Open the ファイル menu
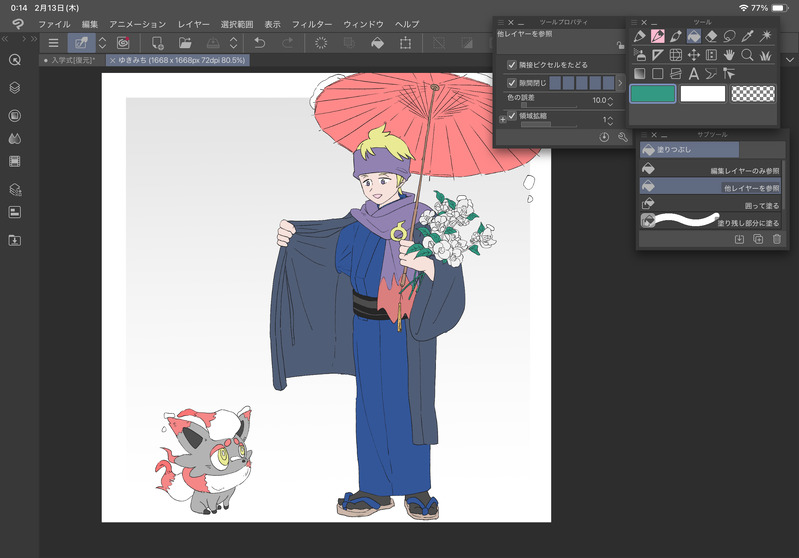 coord(54,24)
